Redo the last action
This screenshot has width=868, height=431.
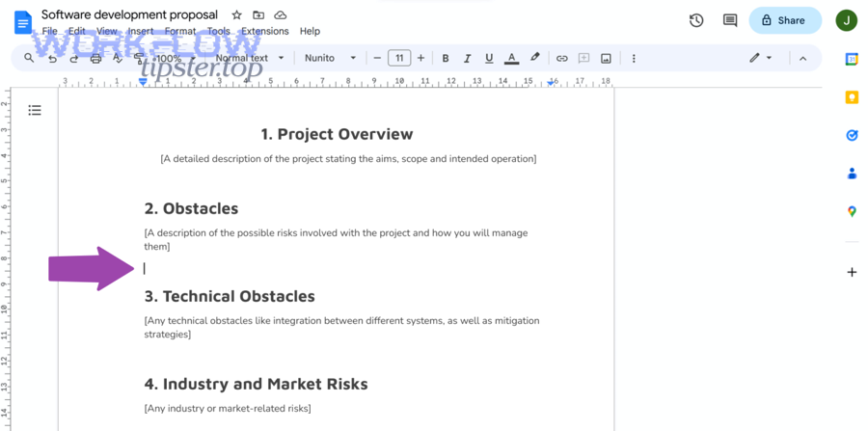point(73,58)
